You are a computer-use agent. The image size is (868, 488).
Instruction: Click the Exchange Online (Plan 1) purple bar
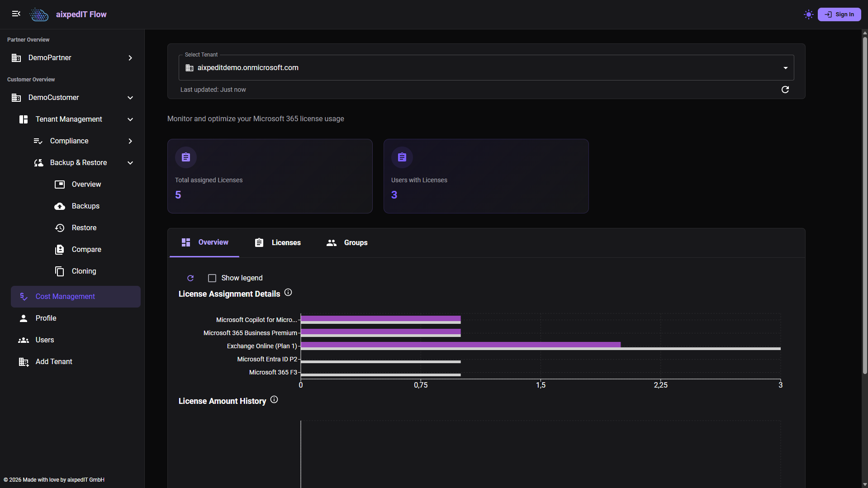click(460, 345)
